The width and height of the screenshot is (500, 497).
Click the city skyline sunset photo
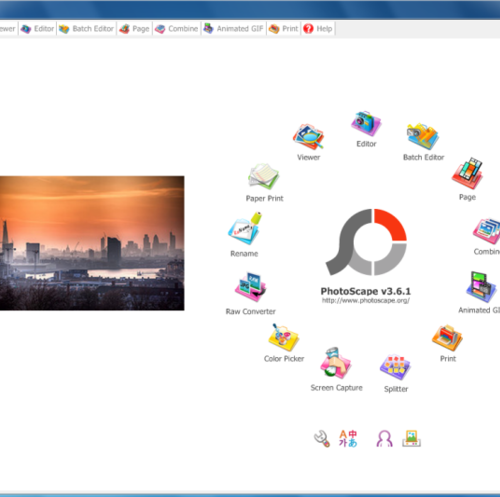[x=92, y=243]
